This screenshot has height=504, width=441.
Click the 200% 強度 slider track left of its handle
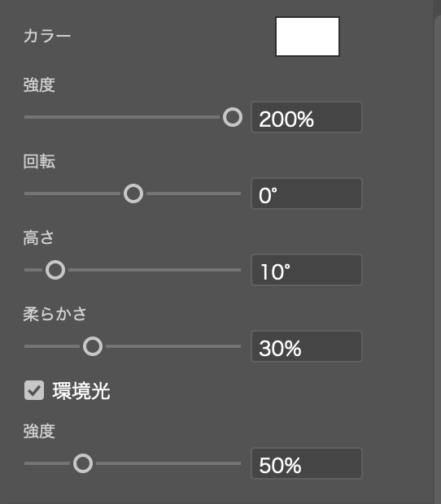pos(122,117)
